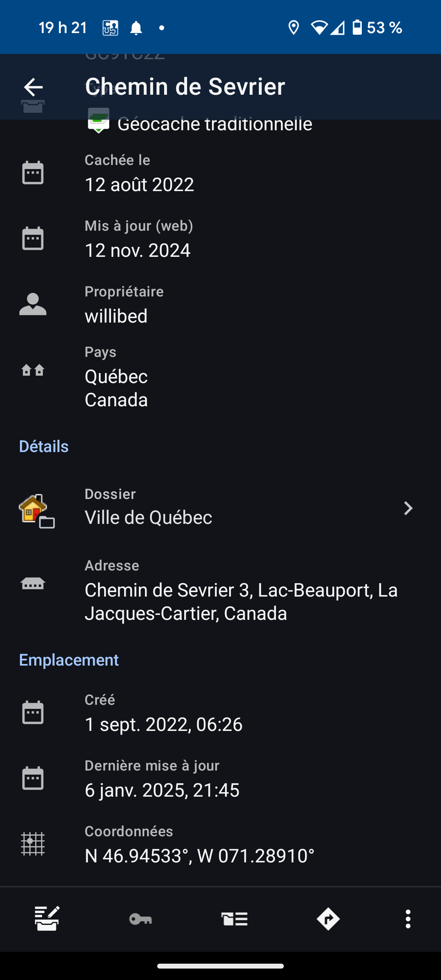Screen dimensions: 441x980
Task: Select the Emplacement section header
Action: (x=69, y=660)
